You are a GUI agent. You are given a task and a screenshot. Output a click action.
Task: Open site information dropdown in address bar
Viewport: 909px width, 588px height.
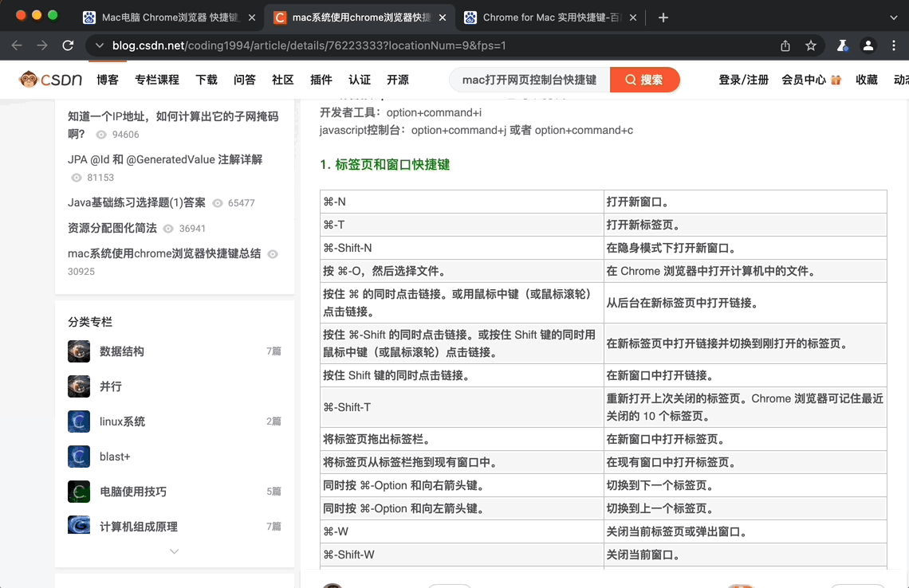click(x=100, y=45)
